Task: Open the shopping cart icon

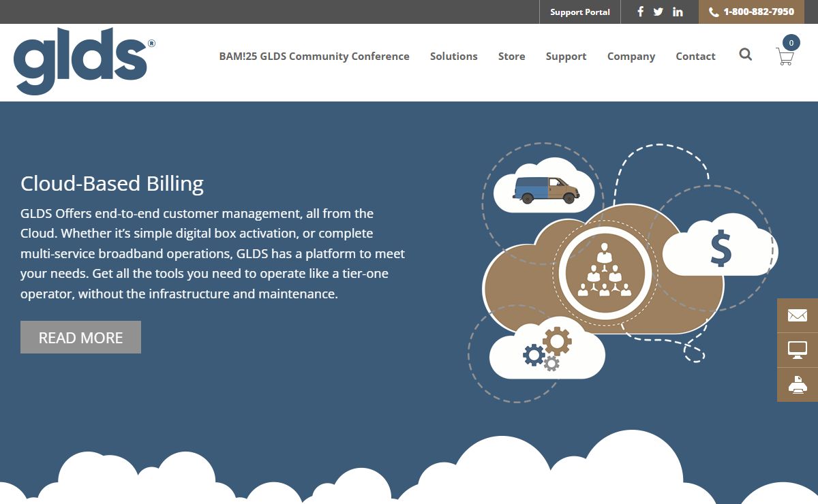Action: click(x=785, y=56)
